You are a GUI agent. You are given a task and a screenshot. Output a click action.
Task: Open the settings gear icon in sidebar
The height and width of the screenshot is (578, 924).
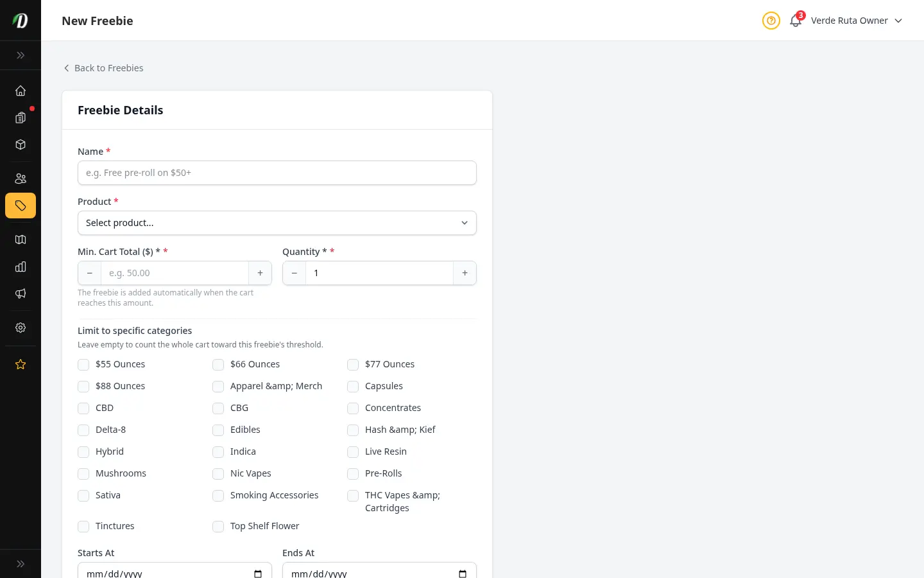(21, 328)
